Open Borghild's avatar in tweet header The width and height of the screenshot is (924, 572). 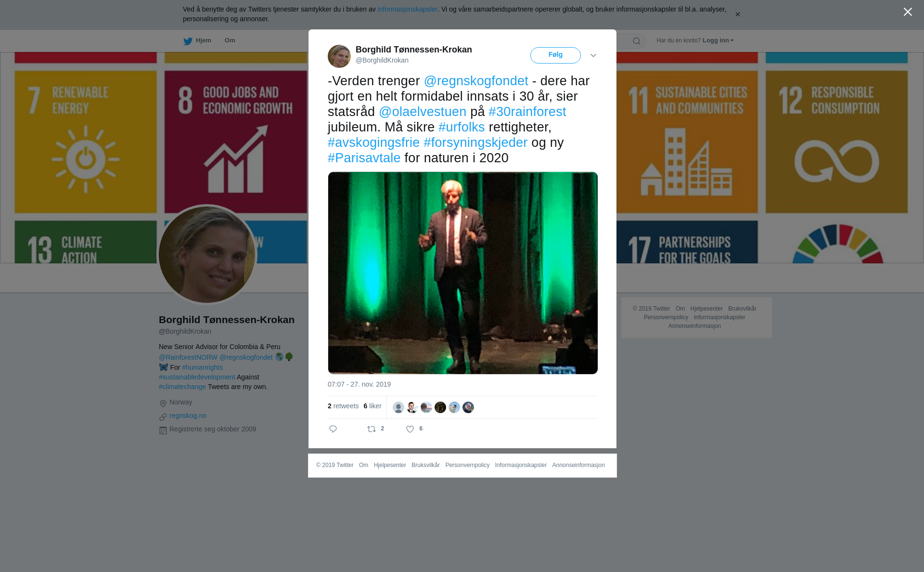click(x=339, y=56)
